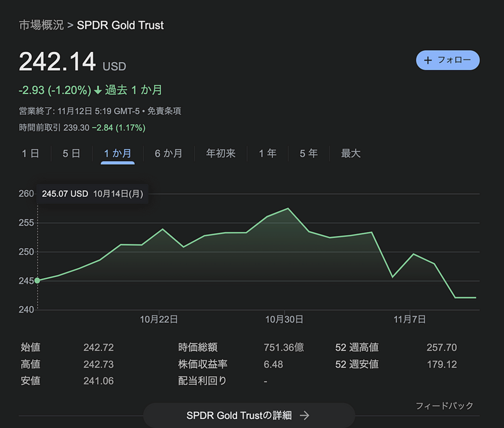Select the 1 日 range tab
504x428 pixels.
(x=30, y=153)
